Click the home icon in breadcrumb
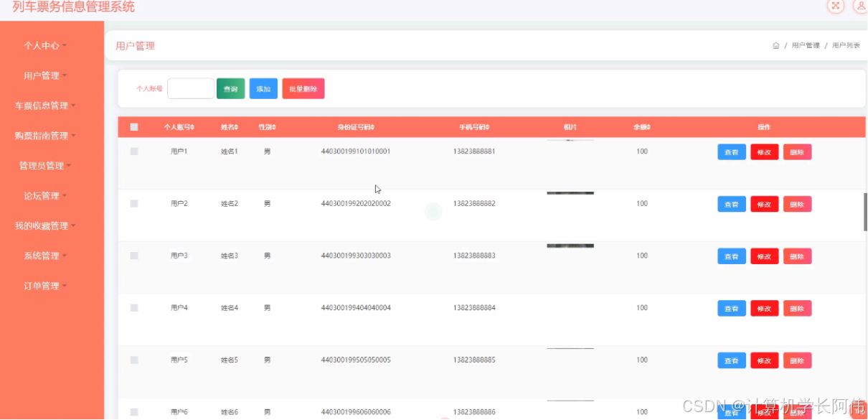Image resolution: width=868 pixels, height=420 pixels. coord(776,45)
